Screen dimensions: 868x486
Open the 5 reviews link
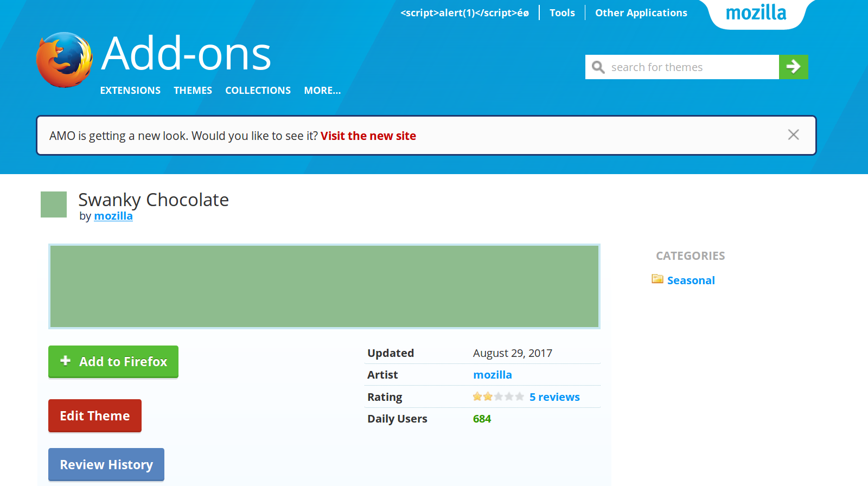pyautogui.click(x=554, y=397)
